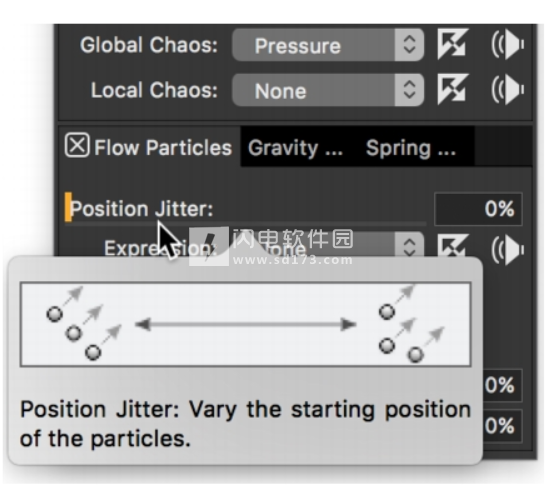Toggle invert icon for Global Chaos expression

coord(452,44)
